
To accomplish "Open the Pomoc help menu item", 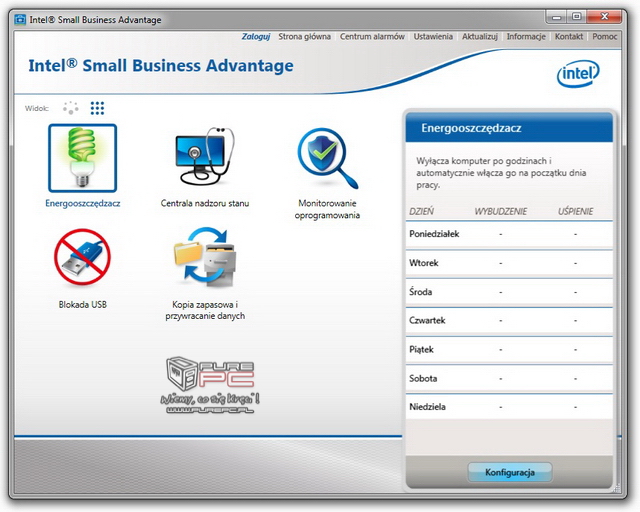I will tap(604, 37).
